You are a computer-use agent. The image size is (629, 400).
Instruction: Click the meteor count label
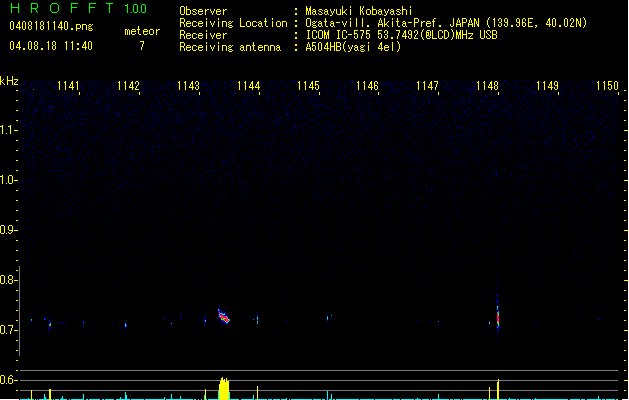[142, 31]
